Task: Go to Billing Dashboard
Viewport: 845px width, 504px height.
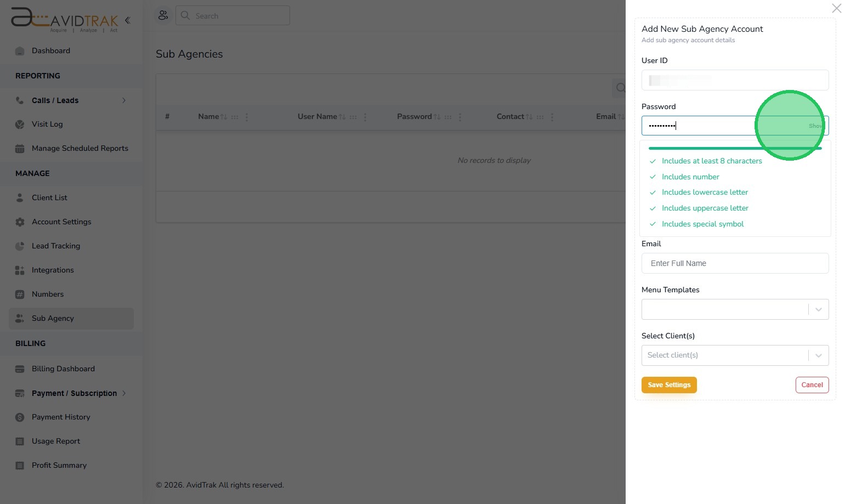Action: point(63,369)
